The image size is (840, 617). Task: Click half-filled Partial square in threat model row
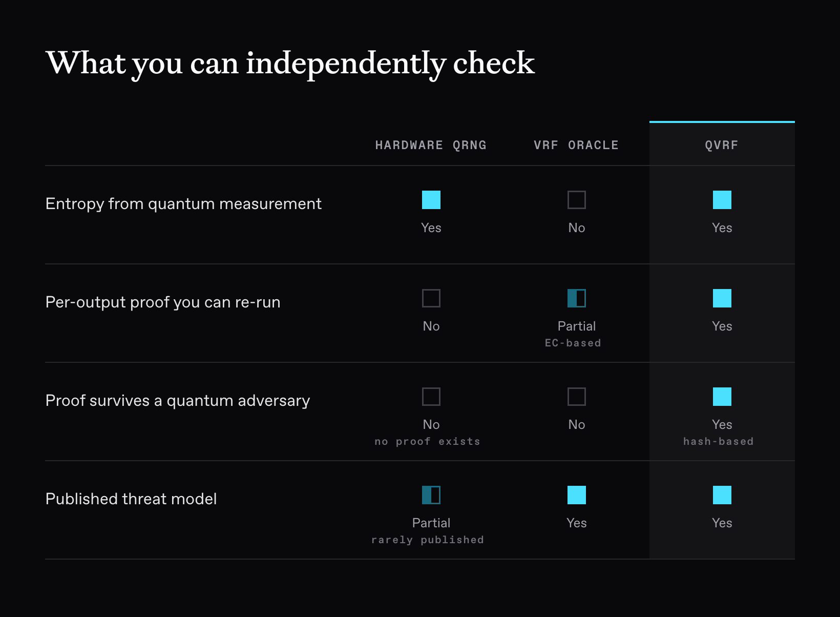[x=431, y=495]
